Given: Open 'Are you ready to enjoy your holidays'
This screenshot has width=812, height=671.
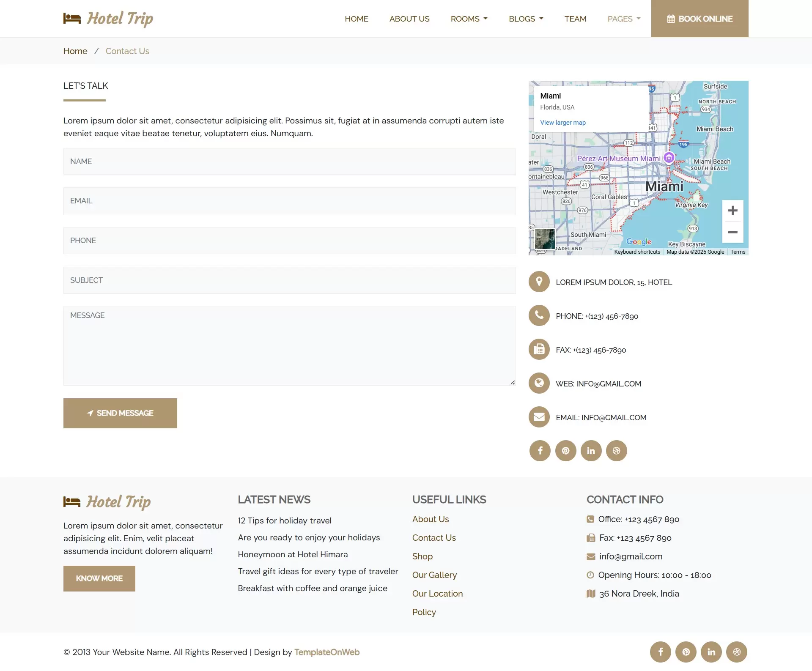Looking at the screenshot, I should point(309,537).
